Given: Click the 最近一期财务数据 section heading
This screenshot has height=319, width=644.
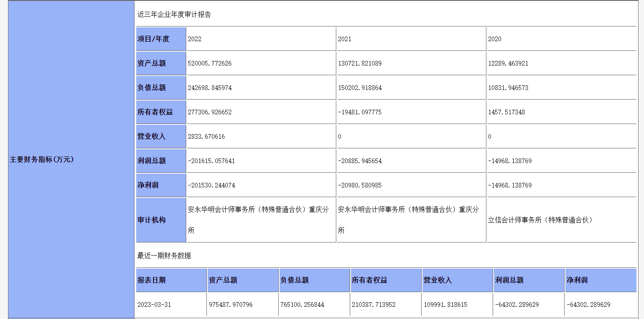Looking at the screenshot, I should click(164, 256).
